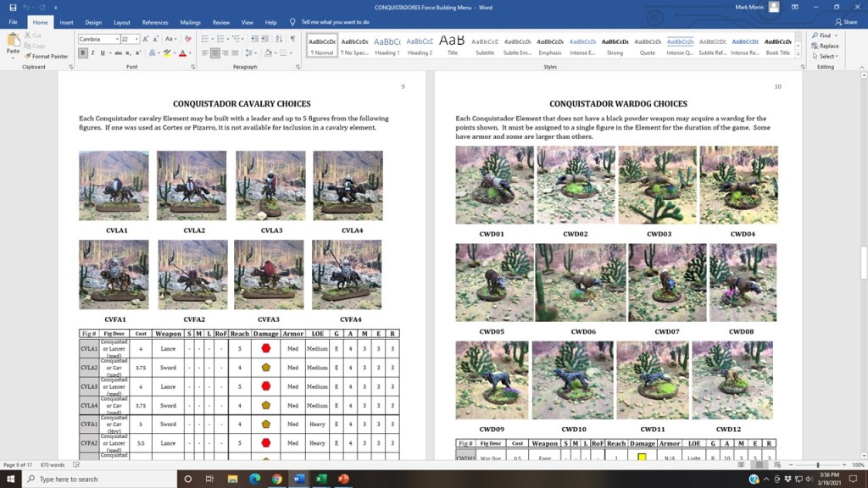Increase font size with Grow Font icon
Screen dimensions: 868x488
[147, 39]
